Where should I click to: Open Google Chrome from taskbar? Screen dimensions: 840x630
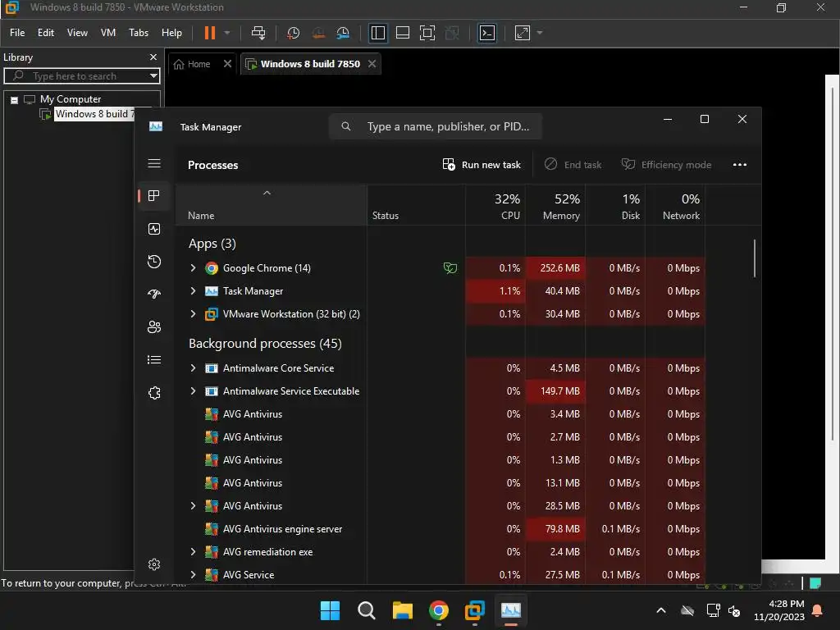click(x=439, y=610)
